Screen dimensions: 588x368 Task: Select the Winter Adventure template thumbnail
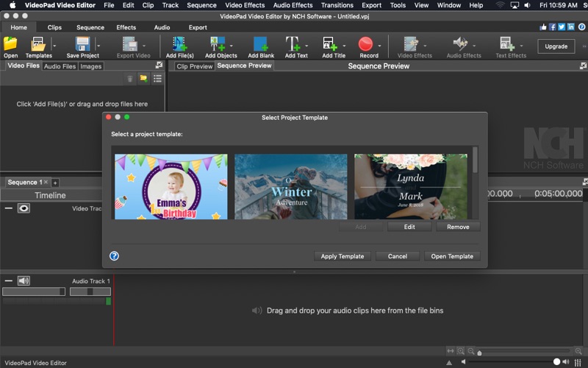(290, 186)
